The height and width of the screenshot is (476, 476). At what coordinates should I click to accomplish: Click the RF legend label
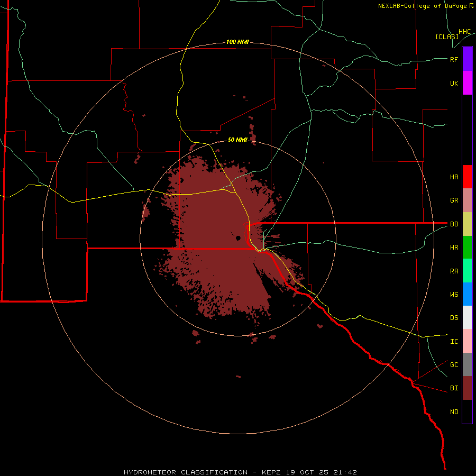pyautogui.click(x=454, y=59)
